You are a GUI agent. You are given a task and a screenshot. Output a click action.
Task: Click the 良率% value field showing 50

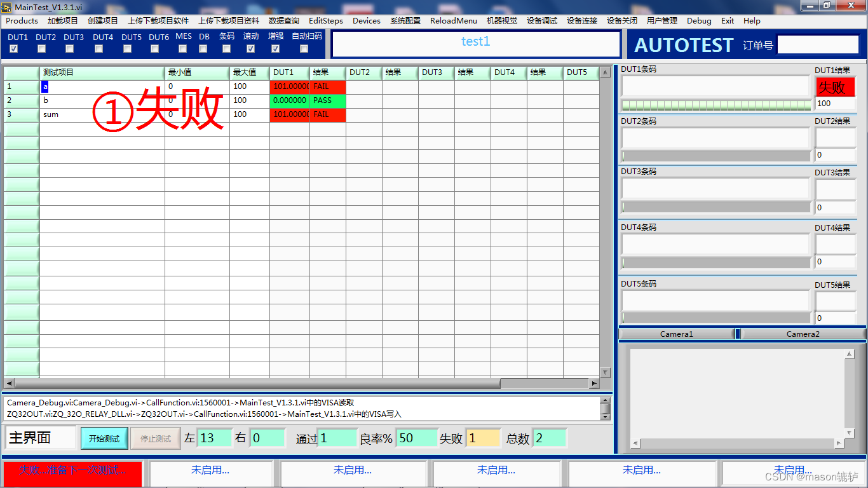tap(417, 438)
